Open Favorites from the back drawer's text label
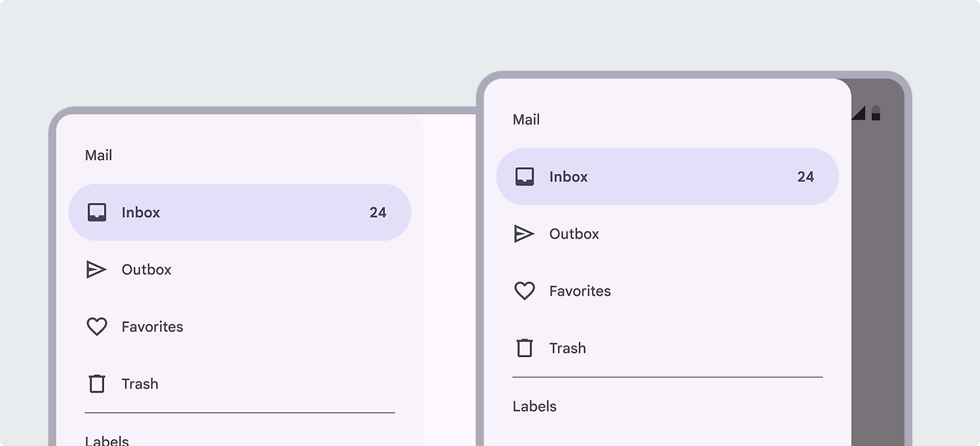 pos(152,326)
